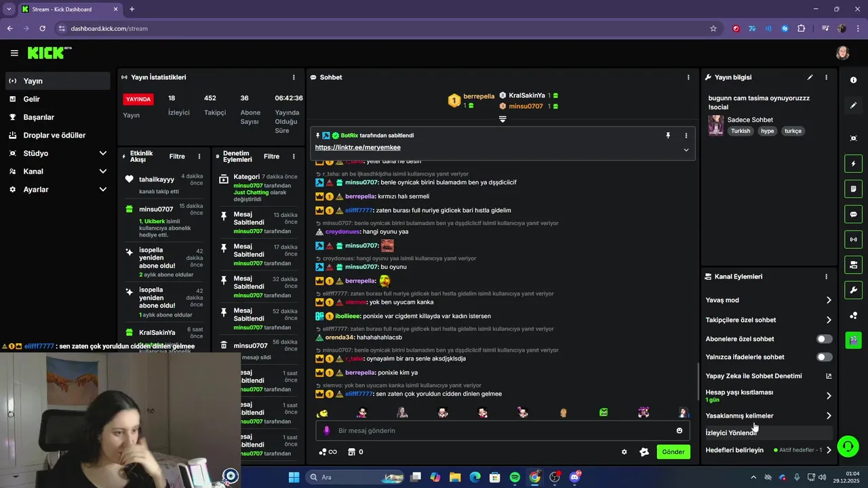Screen dimensions: 868x488
Task: Click the Turkish tag
Action: (741, 131)
